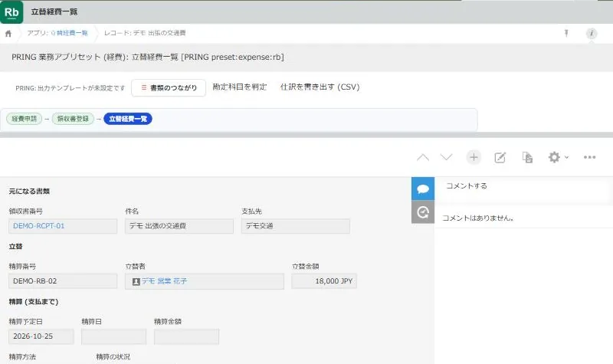The image size is (613, 364).
Task: Click 仕訳を書き出す (CSV) button
Action: (320, 87)
